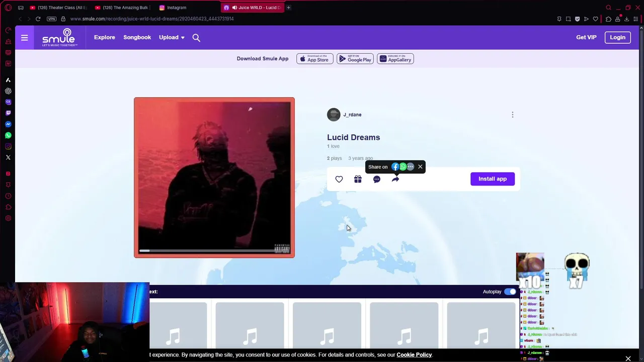The width and height of the screenshot is (644, 362).
Task: Open the App Store download badge
Action: tap(315, 59)
